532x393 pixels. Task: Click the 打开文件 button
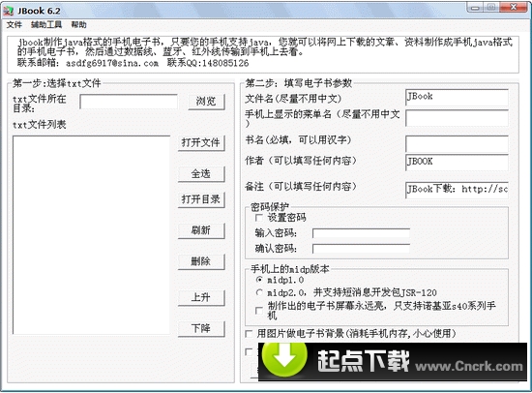[201, 143]
